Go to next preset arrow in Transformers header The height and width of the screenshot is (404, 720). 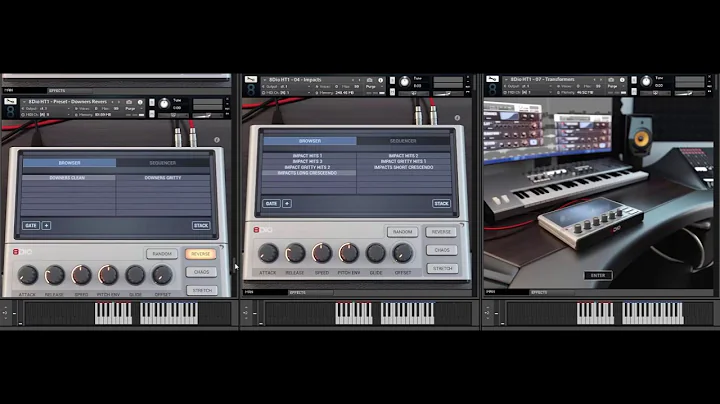[x=601, y=79]
